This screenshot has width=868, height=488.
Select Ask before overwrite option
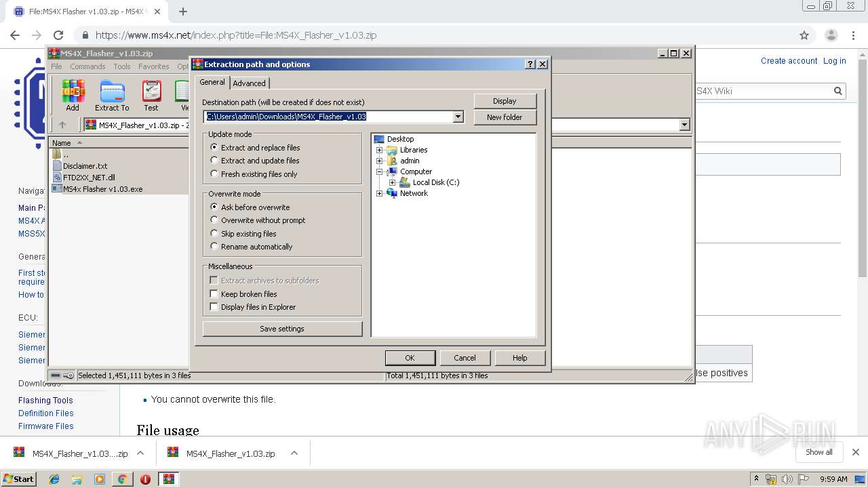click(x=250, y=207)
